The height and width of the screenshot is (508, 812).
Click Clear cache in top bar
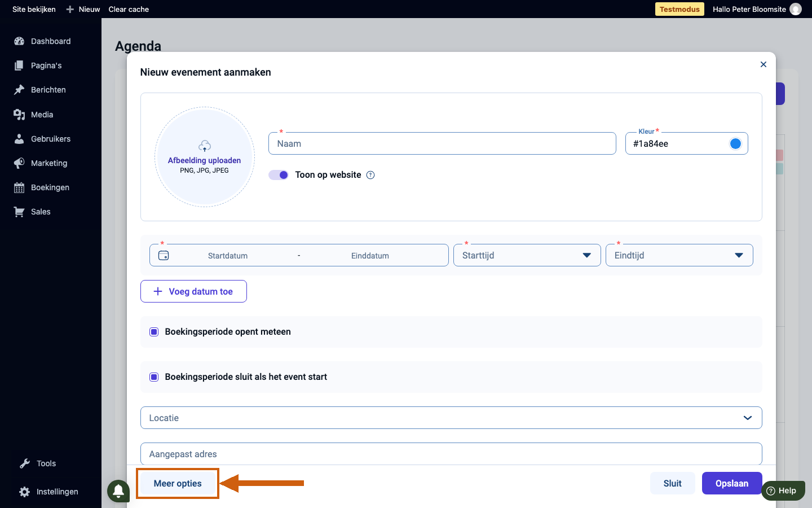129,9
